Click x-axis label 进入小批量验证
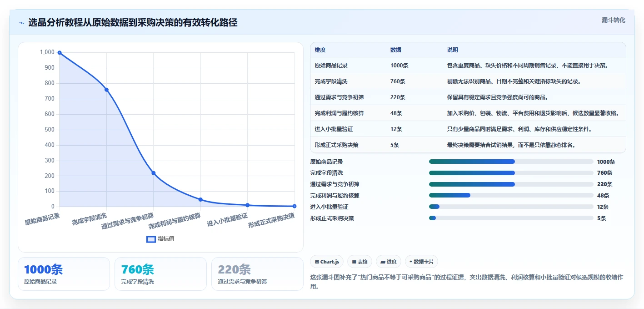Image resolution: width=644 pixels, height=309 pixels. (x=227, y=219)
